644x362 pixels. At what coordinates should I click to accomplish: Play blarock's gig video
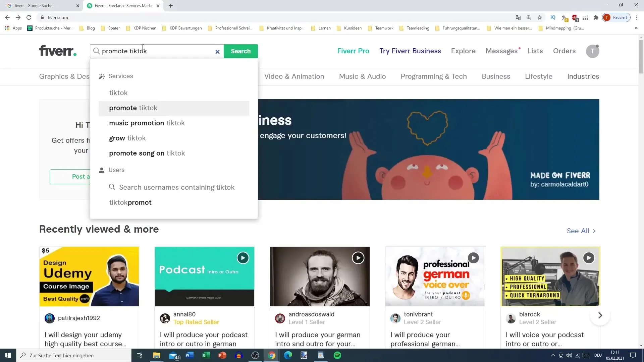point(589,258)
